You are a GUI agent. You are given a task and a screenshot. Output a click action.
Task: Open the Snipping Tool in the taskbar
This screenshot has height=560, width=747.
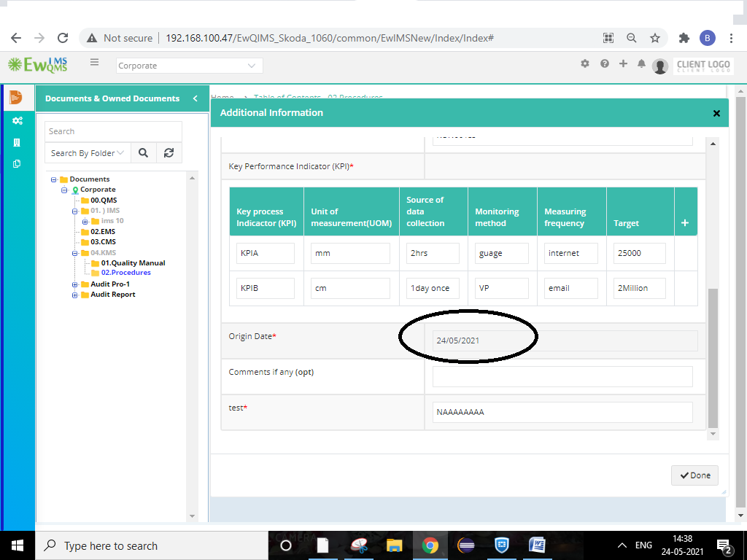click(360, 545)
